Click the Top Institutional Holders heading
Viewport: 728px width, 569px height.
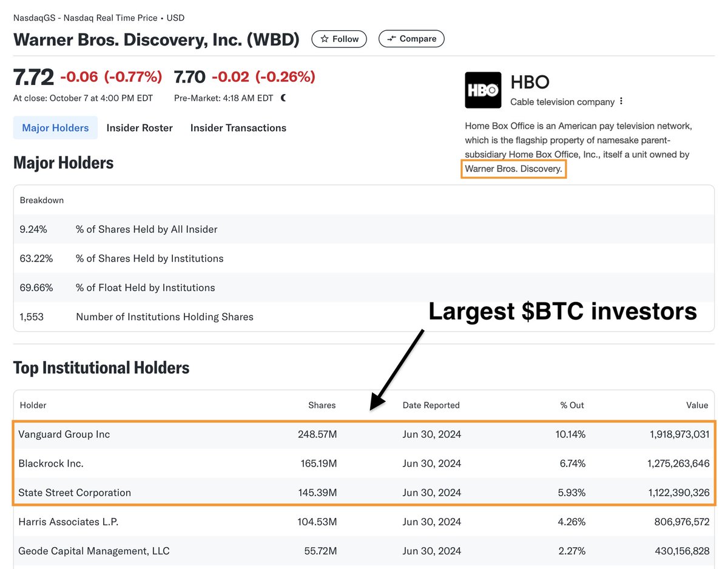101,368
